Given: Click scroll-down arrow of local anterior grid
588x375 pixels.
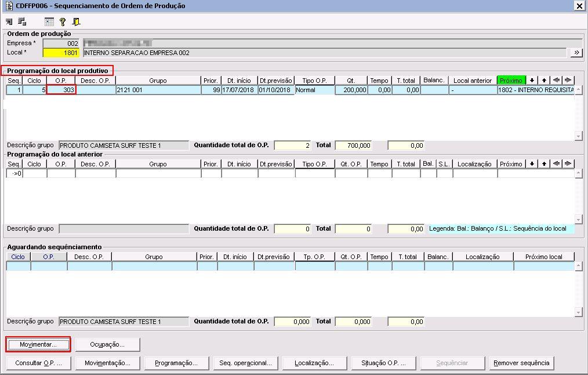Looking at the screenshot, I should click(578, 219).
